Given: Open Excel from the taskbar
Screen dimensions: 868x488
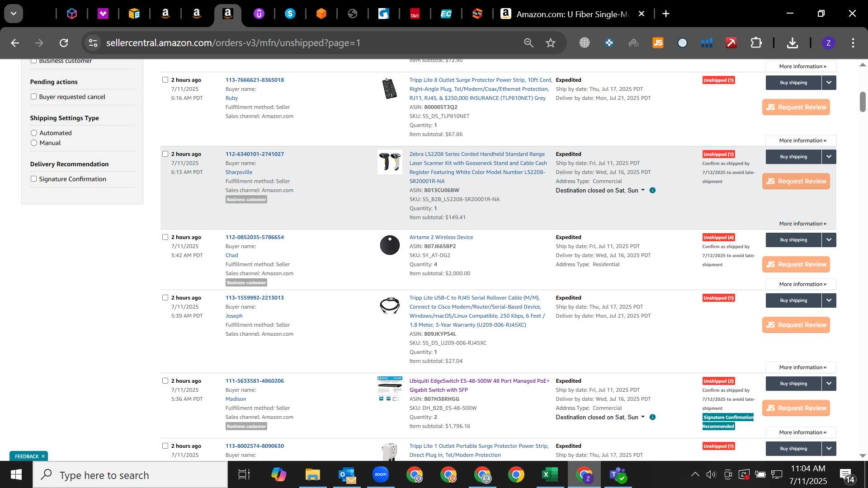Looking at the screenshot, I should tap(550, 474).
